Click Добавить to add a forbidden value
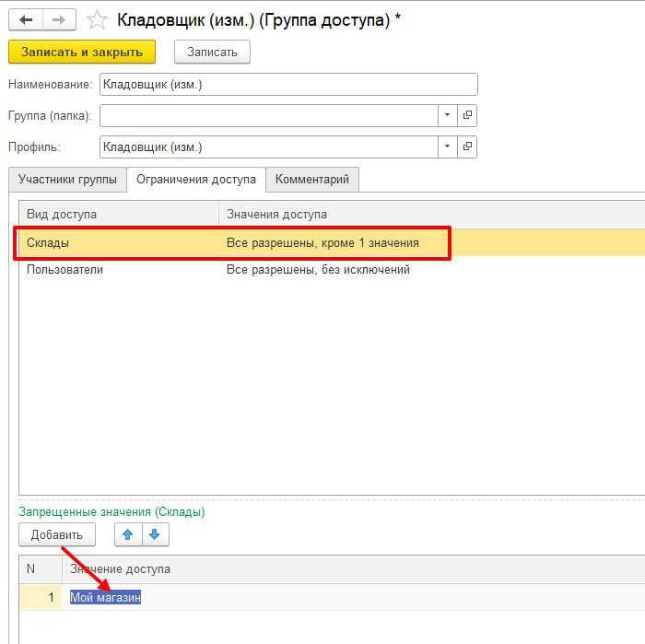The width and height of the screenshot is (645, 644). click(x=57, y=534)
